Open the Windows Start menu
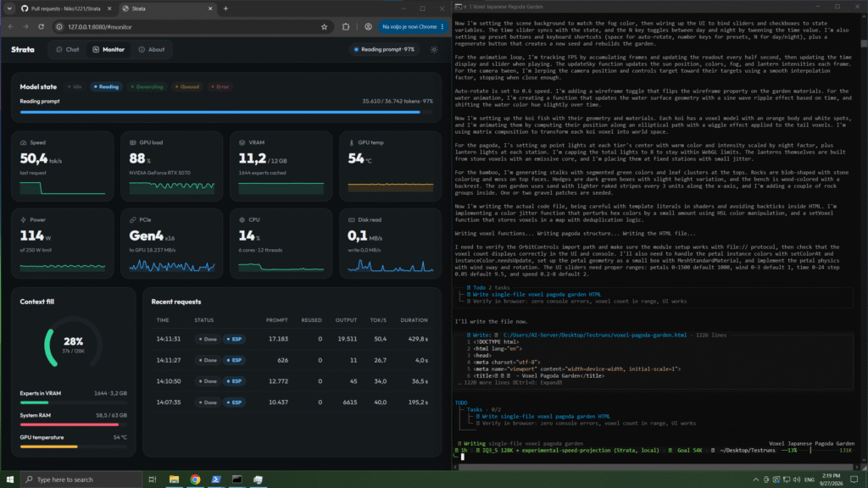868x488 pixels. 10,480
